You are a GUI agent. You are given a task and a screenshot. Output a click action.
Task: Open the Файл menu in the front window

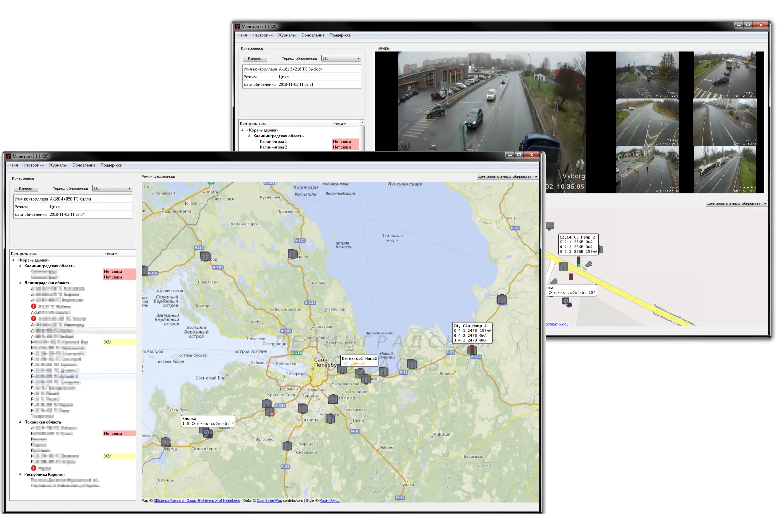13,165
